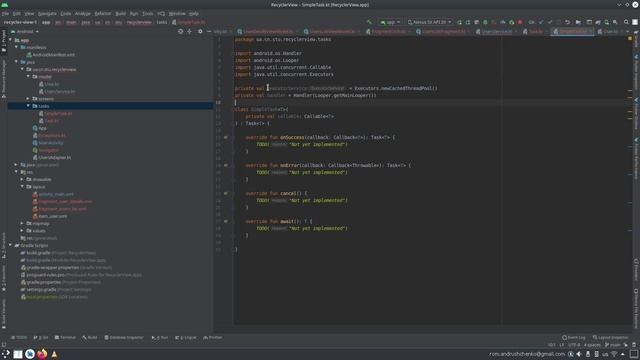
Task: Open Project panel gear settings
Action: [x=200, y=31]
